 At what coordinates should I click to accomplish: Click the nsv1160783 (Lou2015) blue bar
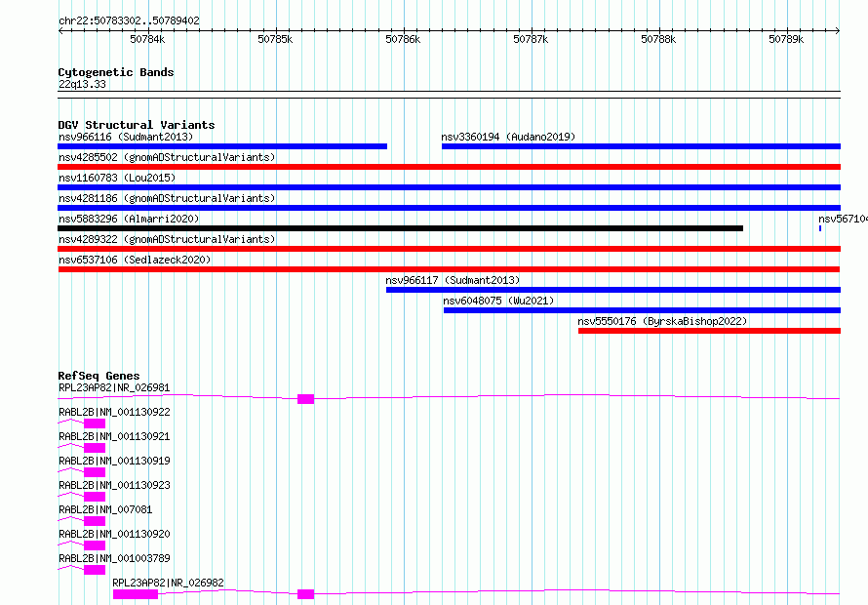pyautogui.click(x=449, y=187)
